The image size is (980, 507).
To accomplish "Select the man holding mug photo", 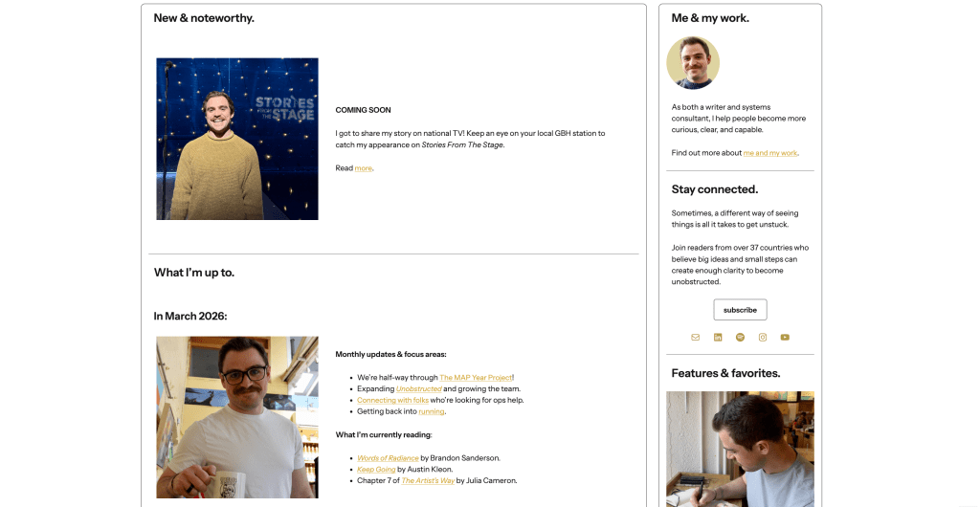I will [237, 416].
